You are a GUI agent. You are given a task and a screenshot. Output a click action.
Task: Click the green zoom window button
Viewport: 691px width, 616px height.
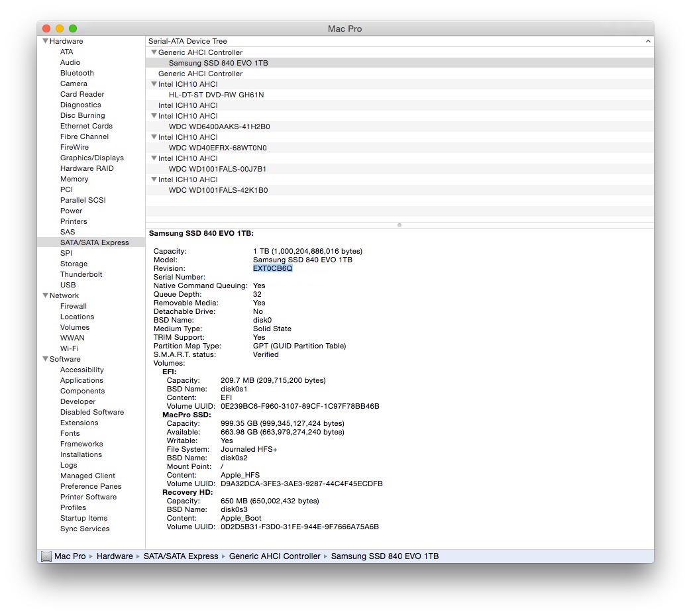pos(73,28)
